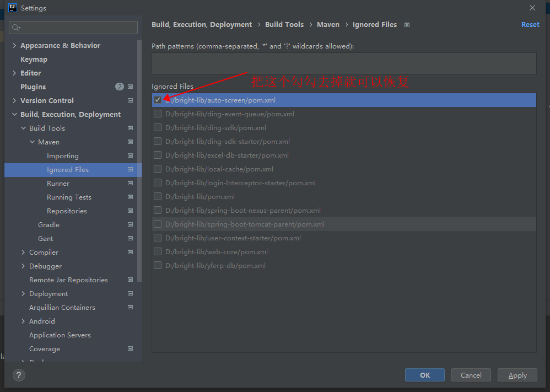Check ding-sdk/pom.xml checkbox
This screenshot has height=392, width=550.
click(158, 127)
